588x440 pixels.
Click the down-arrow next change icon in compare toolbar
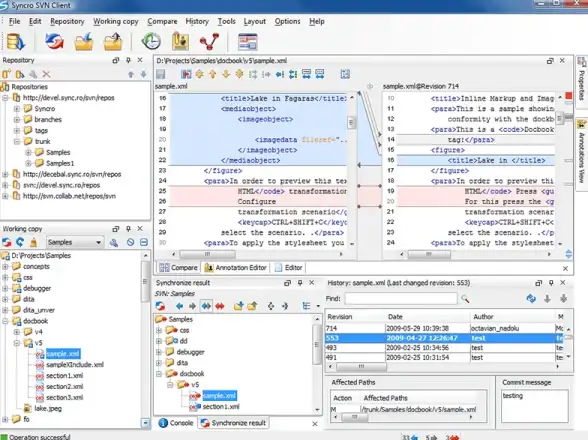point(226,74)
